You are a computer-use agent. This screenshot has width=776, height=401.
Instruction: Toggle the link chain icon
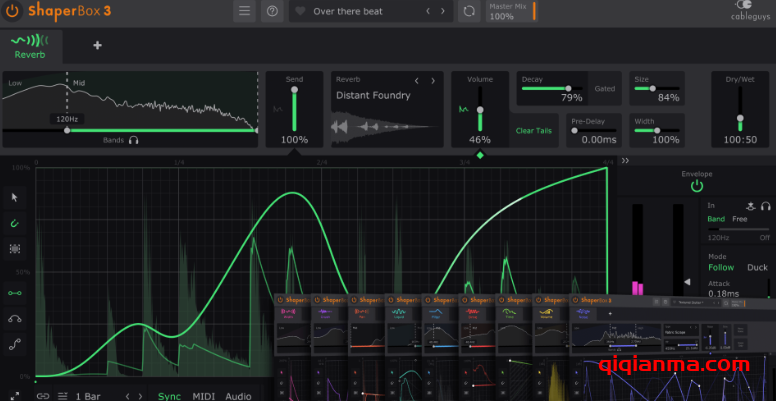(x=43, y=396)
